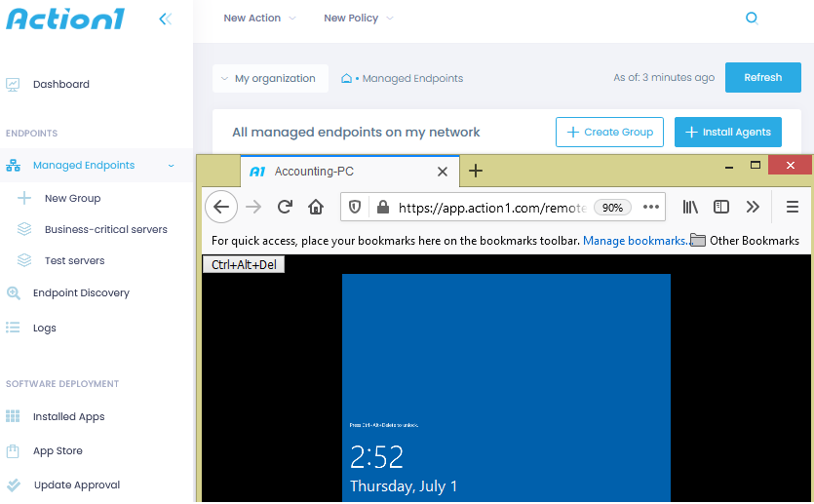Click the Dashboard monitor icon

pos(13,84)
